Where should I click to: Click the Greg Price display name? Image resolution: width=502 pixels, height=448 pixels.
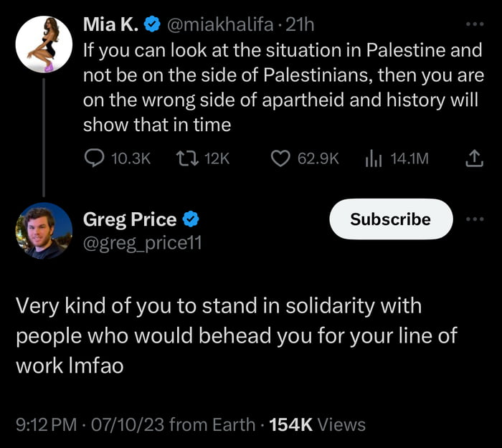(x=130, y=219)
